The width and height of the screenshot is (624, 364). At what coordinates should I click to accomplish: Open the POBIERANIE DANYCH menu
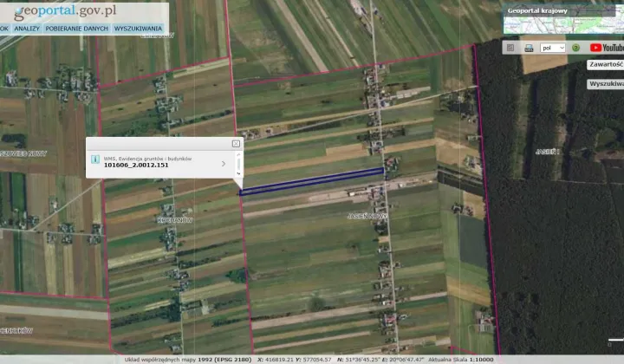click(77, 29)
